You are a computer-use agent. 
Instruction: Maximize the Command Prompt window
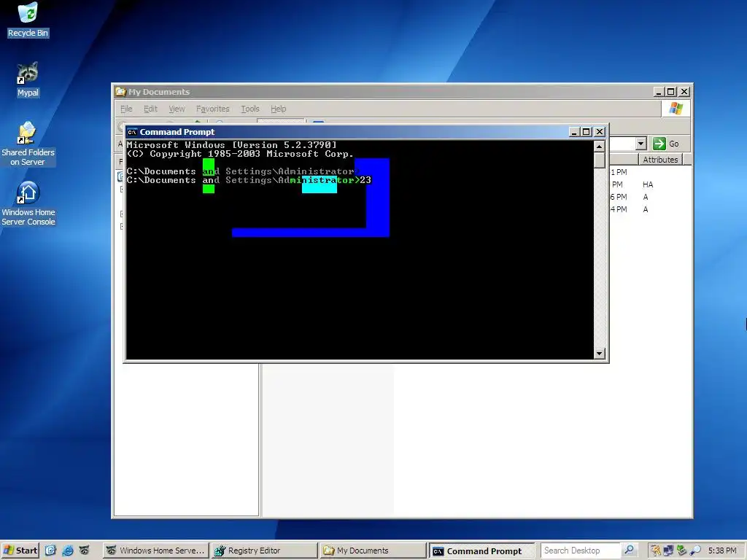click(x=587, y=132)
